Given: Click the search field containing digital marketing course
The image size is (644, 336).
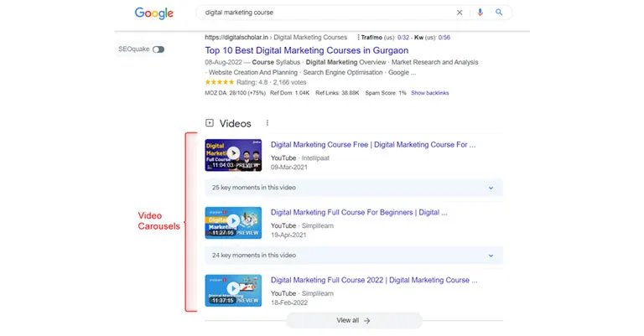Looking at the screenshot, I should (354, 13).
